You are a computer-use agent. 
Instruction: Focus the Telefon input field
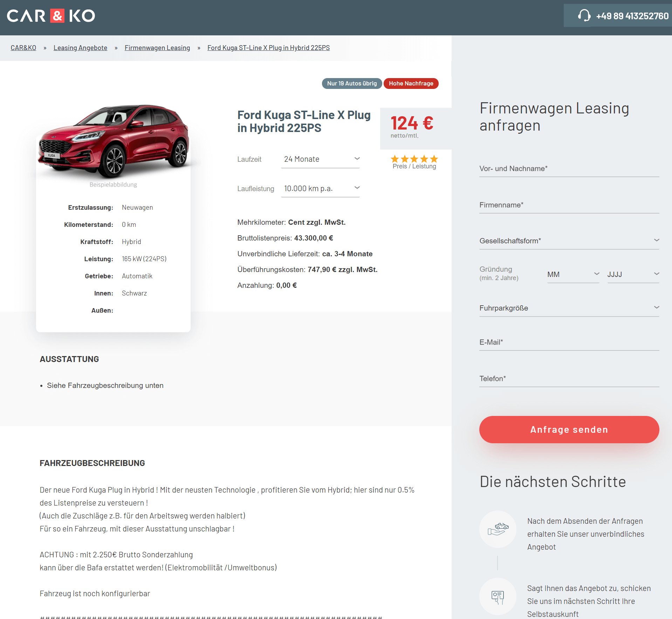point(569,379)
